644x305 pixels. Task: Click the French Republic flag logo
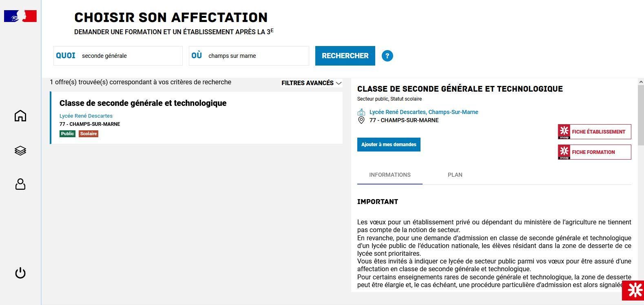[20, 16]
